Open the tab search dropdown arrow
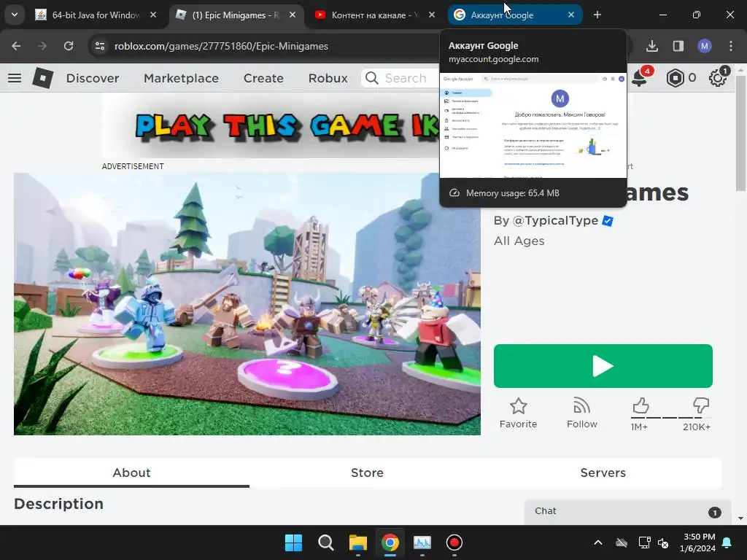The height and width of the screenshot is (560, 747). 15,15
